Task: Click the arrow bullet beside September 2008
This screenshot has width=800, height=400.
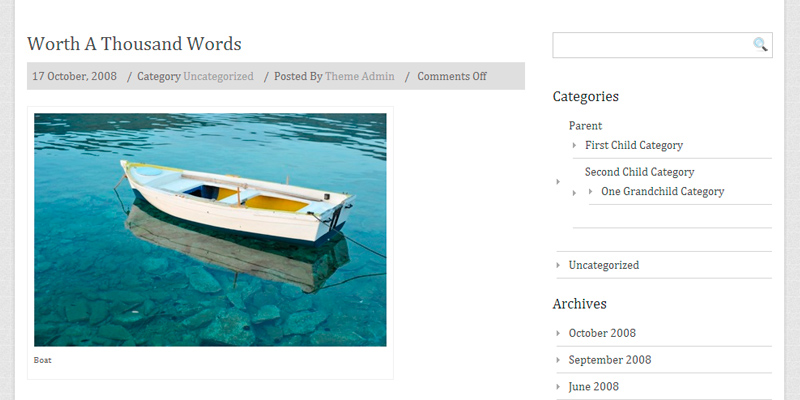Action: 557,360
